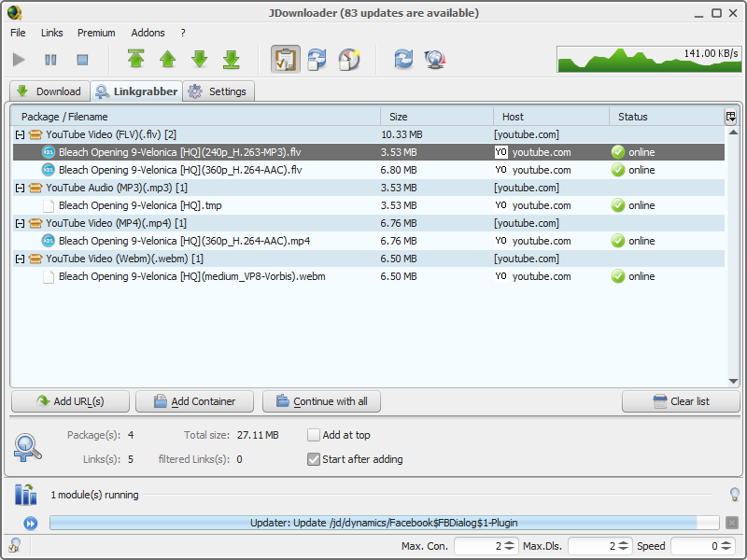This screenshot has width=747, height=560.
Task: Uncheck Start after adding checkbox
Action: [x=314, y=459]
